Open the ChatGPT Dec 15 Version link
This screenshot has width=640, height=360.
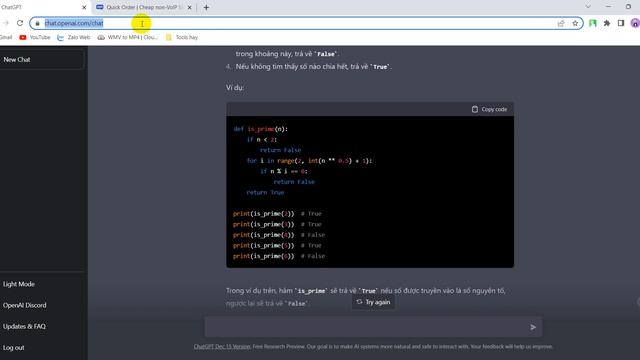click(222, 347)
